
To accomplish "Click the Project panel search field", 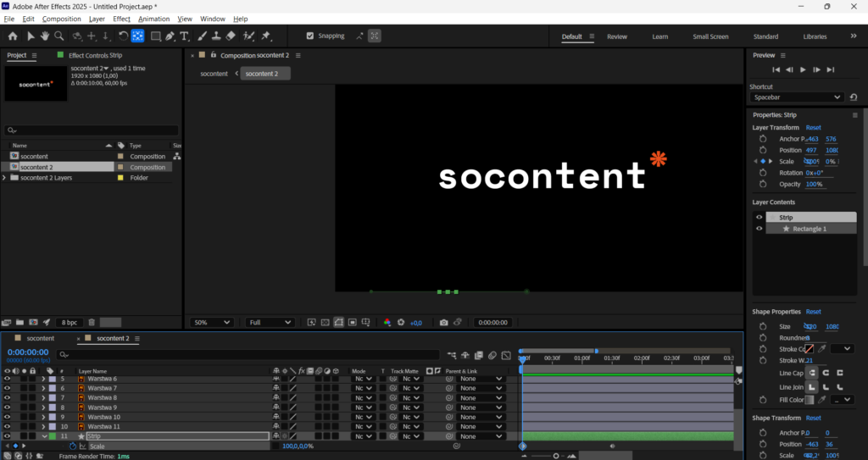I will (x=92, y=130).
